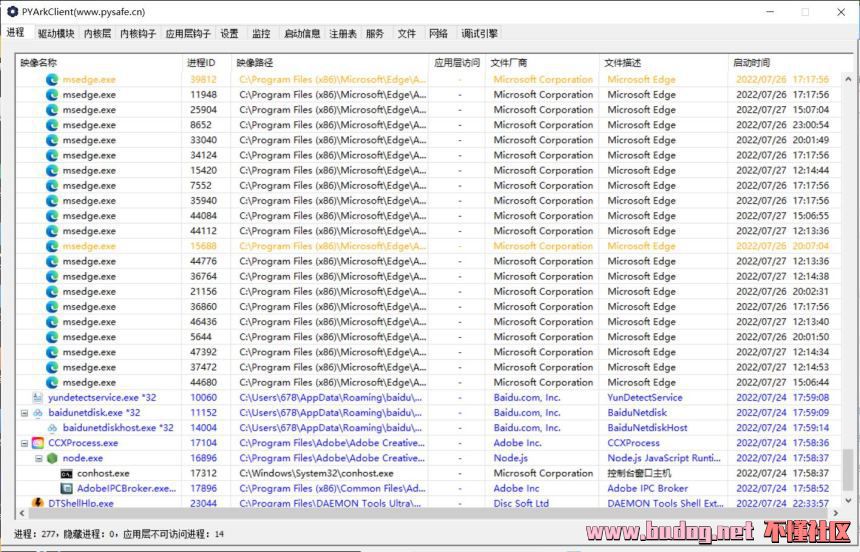Image resolution: width=860 pixels, height=552 pixels.
Task: Switch to the 内核层 tab
Action: pyautogui.click(x=97, y=33)
